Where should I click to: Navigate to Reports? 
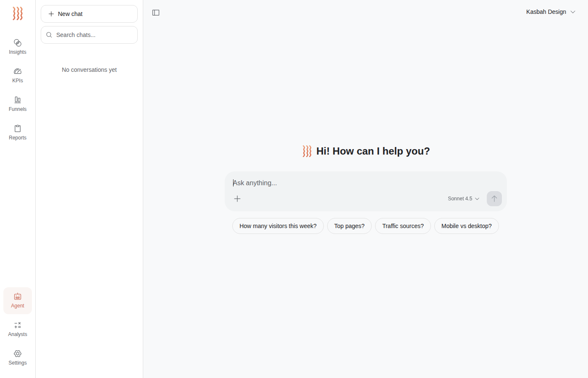17,132
